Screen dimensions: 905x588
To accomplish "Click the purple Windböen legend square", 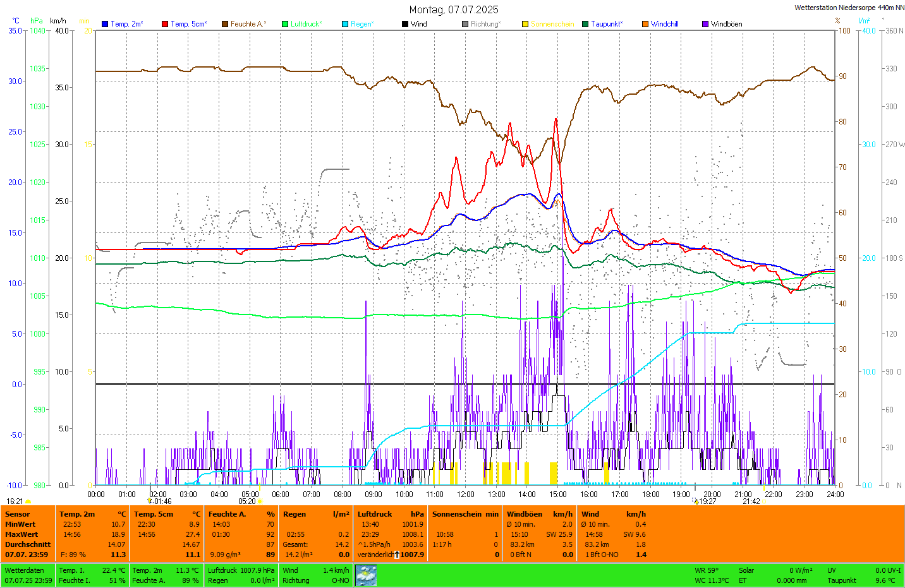I will pos(705,24).
